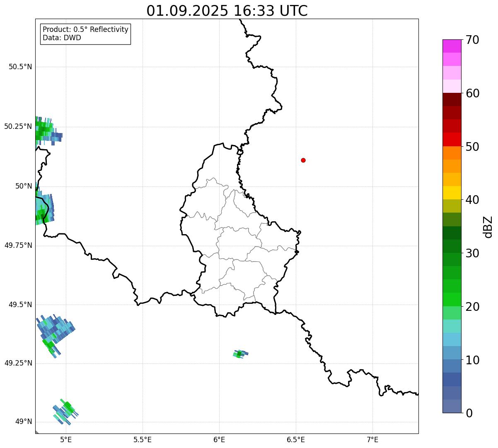This screenshot has width=498, height=448.
Task: Click the small isolated echo south of Luxembourg
Action: click(x=240, y=354)
